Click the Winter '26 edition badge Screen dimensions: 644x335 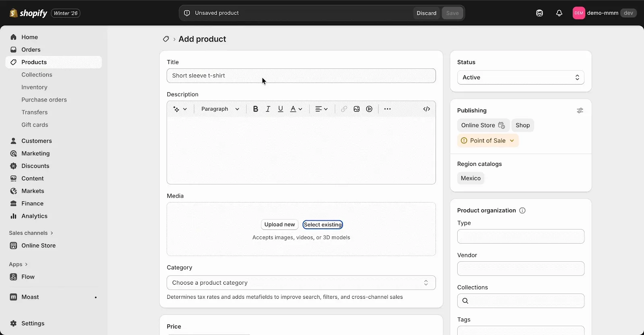66,13
